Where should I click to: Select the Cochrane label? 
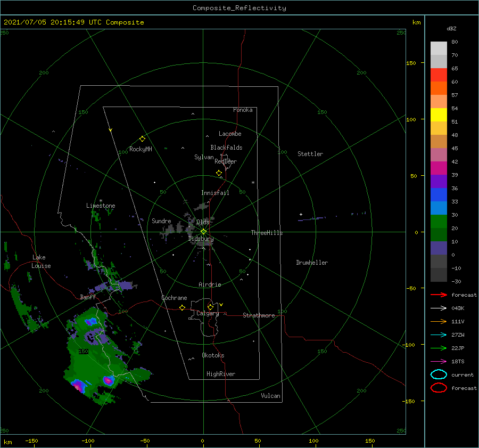click(x=174, y=298)
